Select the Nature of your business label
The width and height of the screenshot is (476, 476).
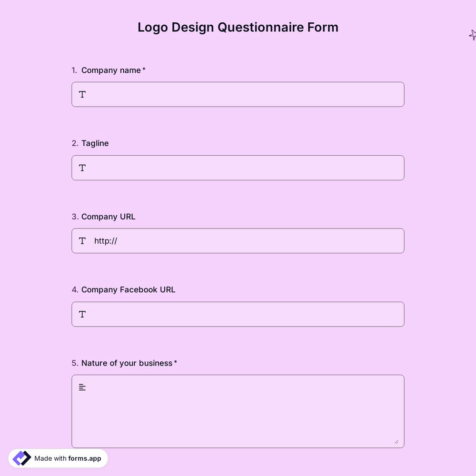pos(126,363)
